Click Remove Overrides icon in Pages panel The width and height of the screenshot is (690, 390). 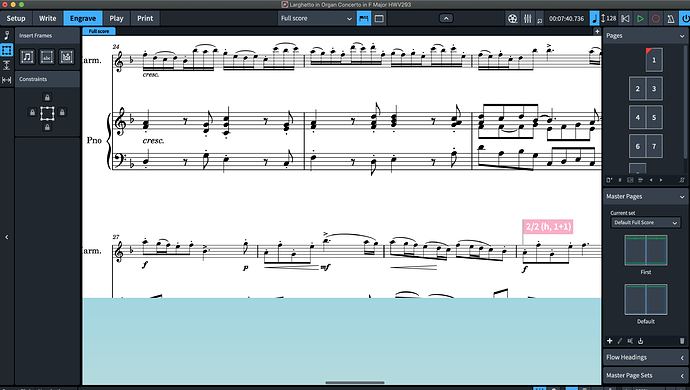682,180
